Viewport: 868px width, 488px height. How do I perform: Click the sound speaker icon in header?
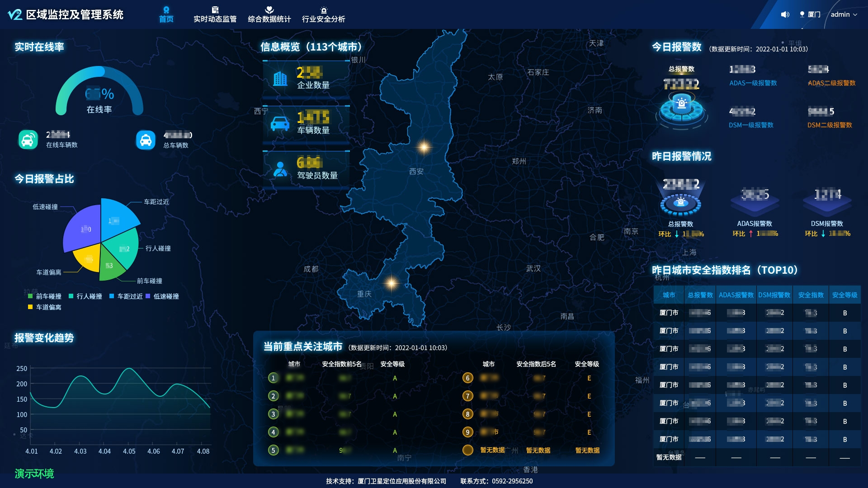pos(785,14)
